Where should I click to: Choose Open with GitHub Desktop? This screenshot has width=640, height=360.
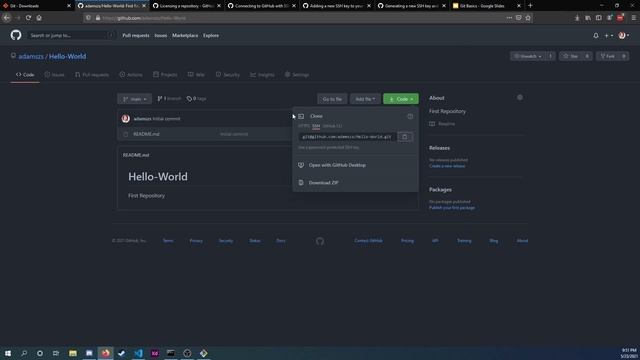(337, 165)
